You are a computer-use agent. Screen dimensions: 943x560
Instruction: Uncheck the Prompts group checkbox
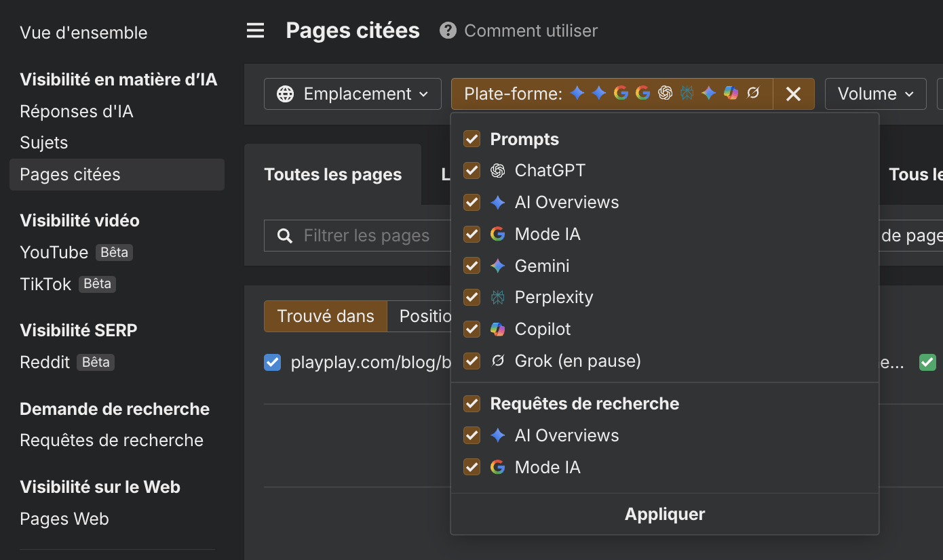(471, 139)
